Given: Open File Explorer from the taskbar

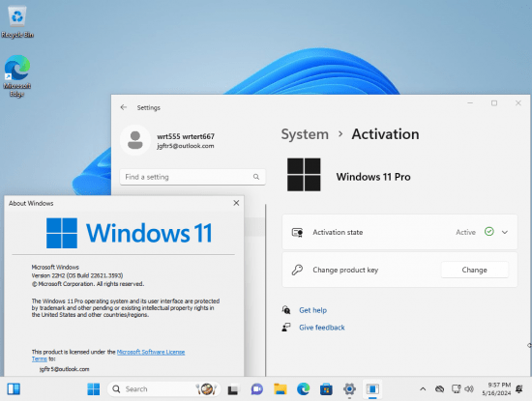Looking at the screenshot, I should pyautogui.click(x=281, y=389).
